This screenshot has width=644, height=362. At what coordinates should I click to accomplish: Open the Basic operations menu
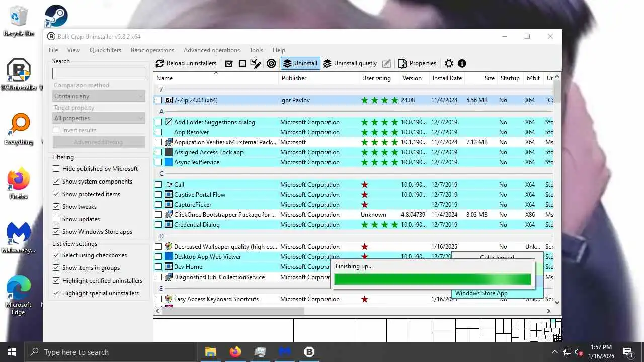[x=152, y=50]
